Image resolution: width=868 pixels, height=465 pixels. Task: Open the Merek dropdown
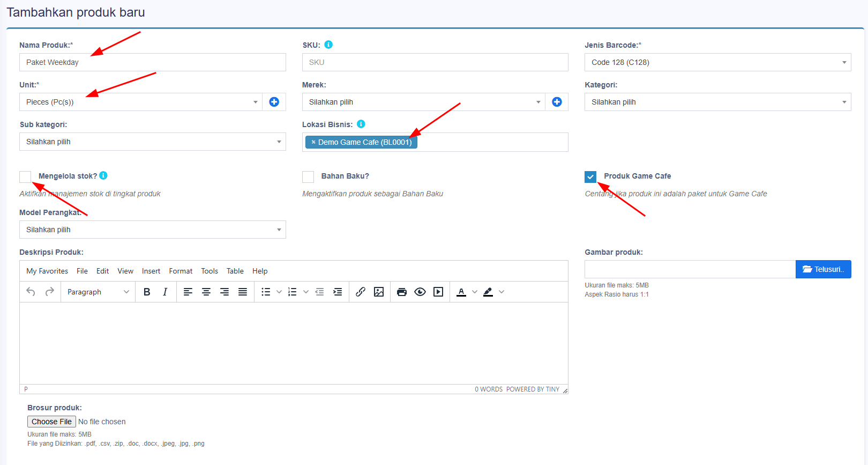(x=424, y=102)
